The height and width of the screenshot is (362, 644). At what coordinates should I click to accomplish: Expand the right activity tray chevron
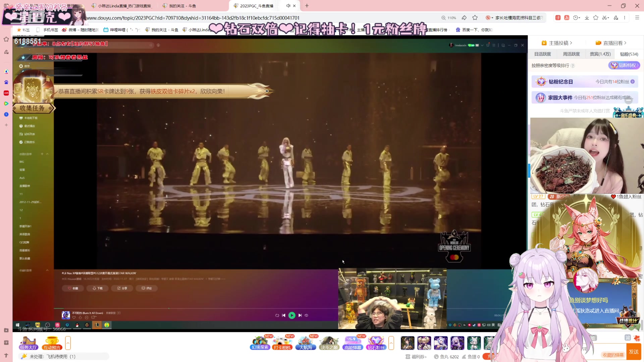tap(391, 343)
